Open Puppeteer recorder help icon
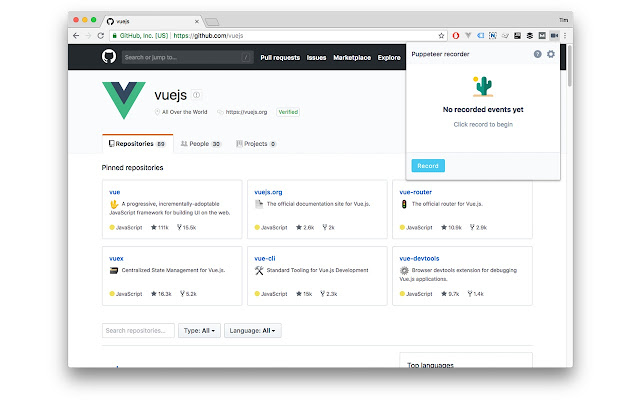This screenshot has width=640, height=400. coord(537,54)
